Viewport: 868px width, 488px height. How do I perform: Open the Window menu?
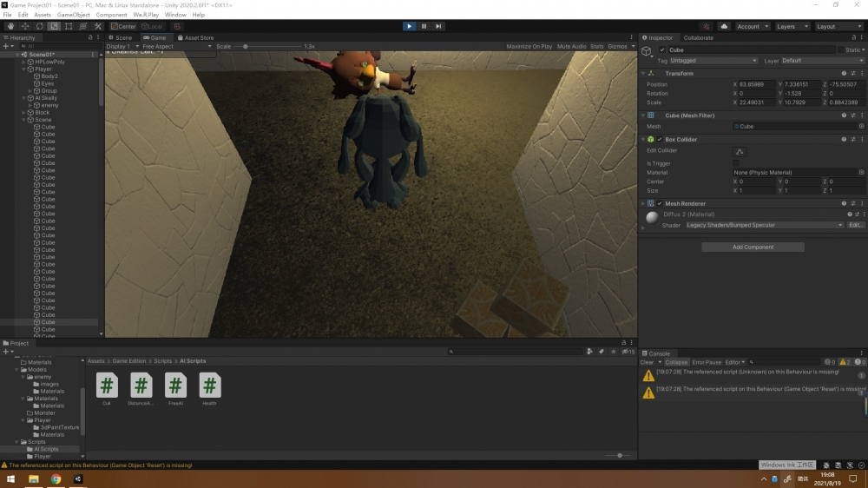[x=175, y=15]
